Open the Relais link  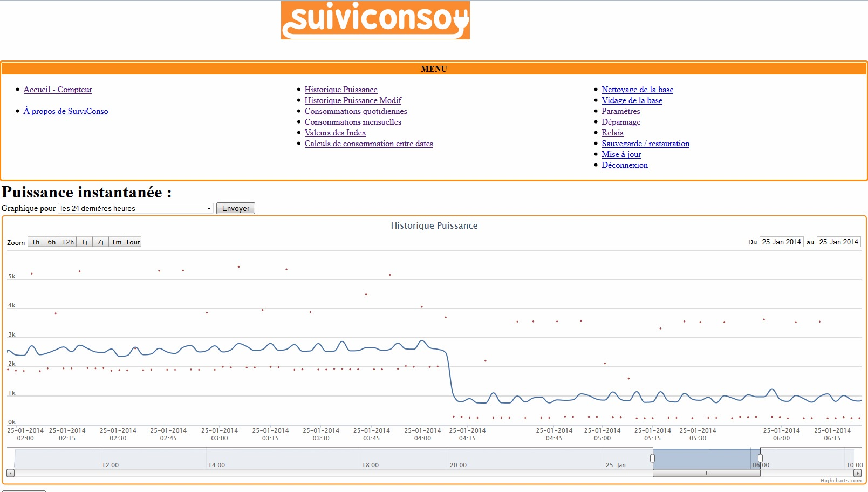(612, 133)
